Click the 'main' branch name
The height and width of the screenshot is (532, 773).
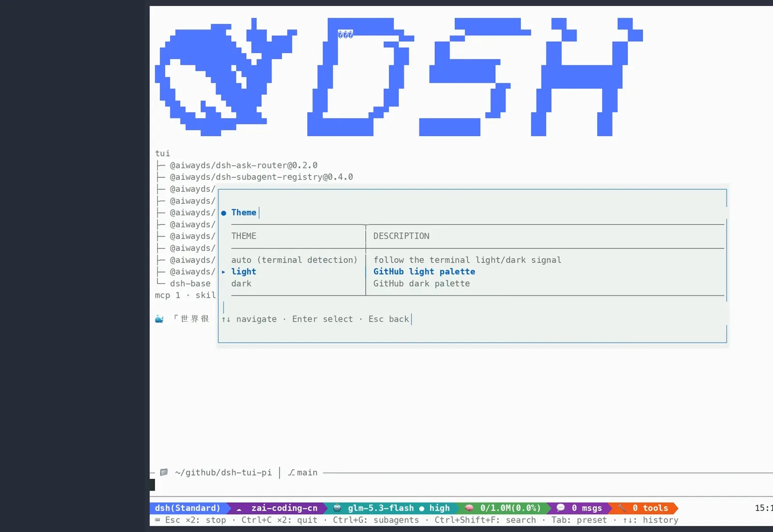tap(307, 473)
